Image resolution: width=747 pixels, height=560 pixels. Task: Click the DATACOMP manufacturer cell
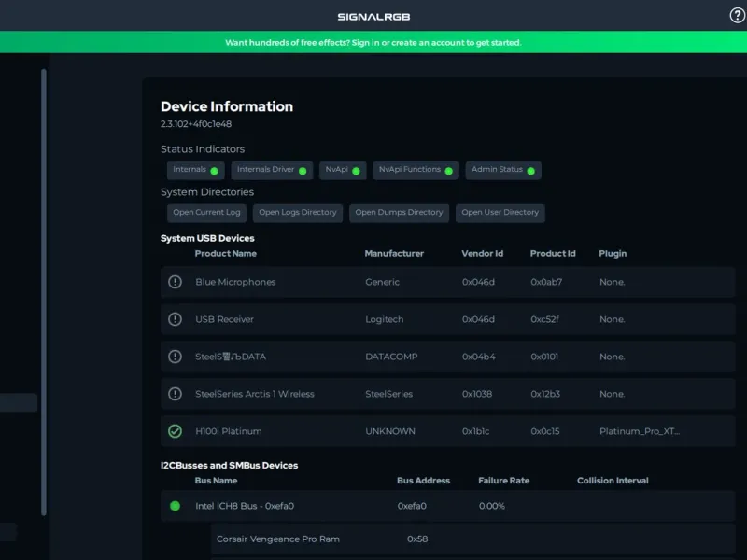(x=391, y=357)
